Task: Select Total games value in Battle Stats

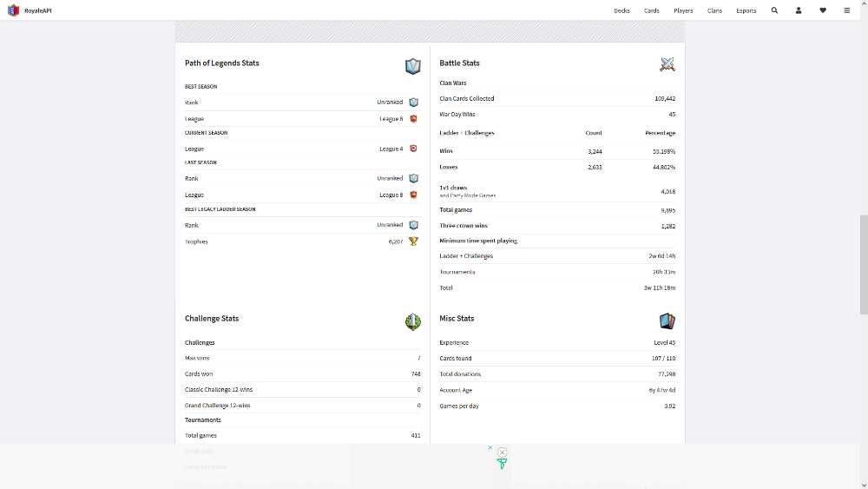Action: [668, 210]
